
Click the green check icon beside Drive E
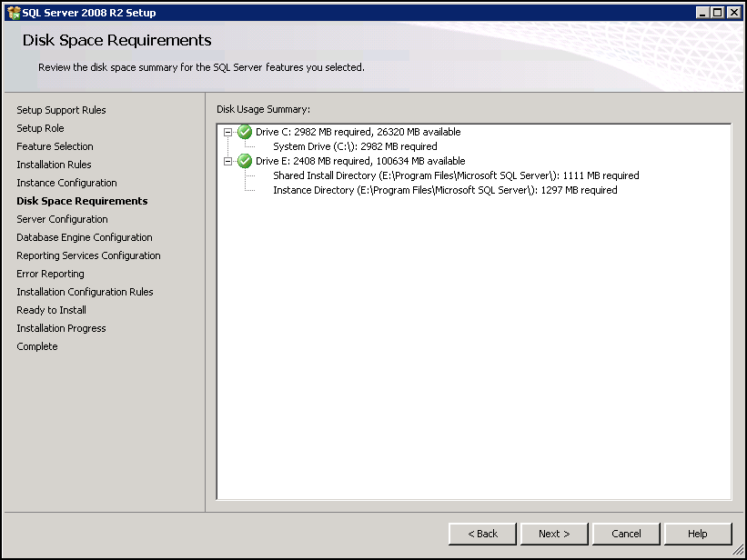[x=243, y=161]
